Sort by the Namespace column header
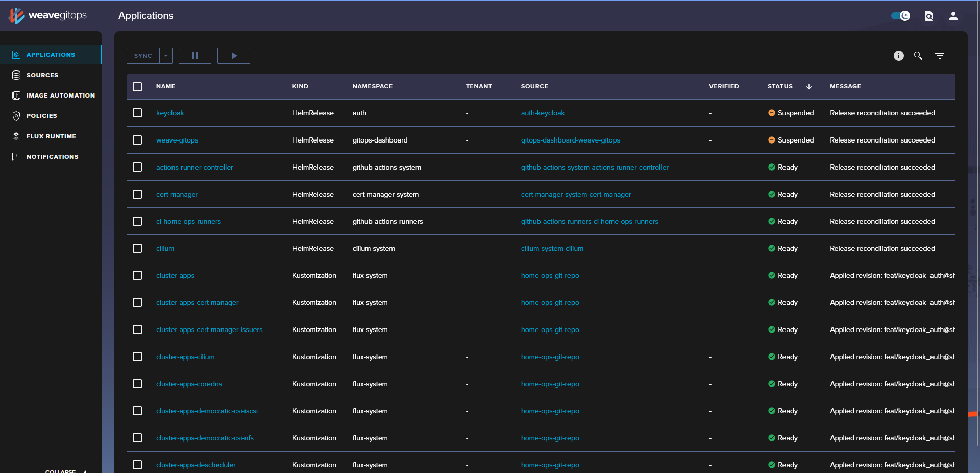 click(x=373, y=86)
